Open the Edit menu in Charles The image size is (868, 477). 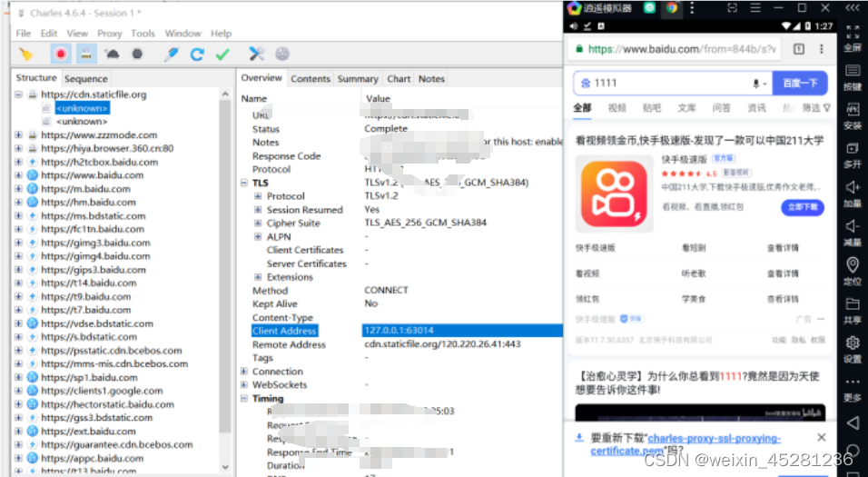pos(49,34)
